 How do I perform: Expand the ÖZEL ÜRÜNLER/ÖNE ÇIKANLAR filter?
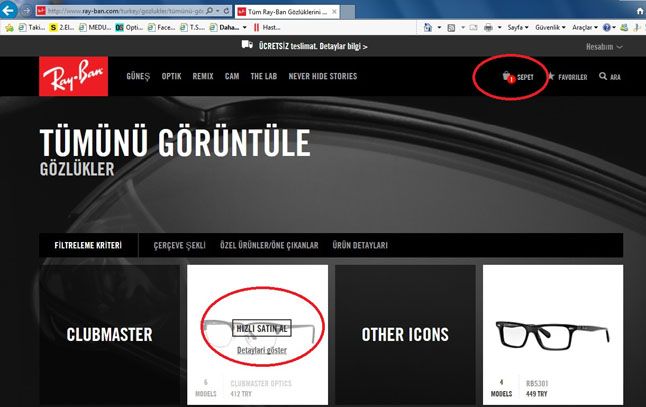[269, 245]
